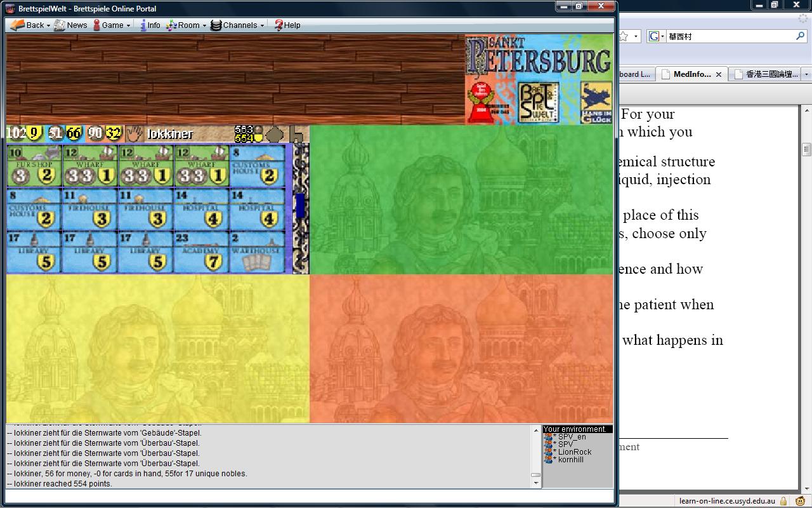
Task: Click the chat log scrollbar thumb
Action: [x=536, y=474]
